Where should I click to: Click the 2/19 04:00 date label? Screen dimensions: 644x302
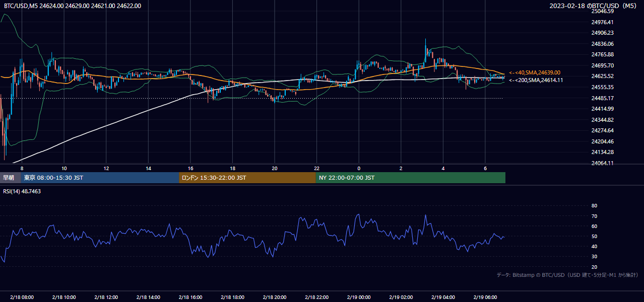443,297
